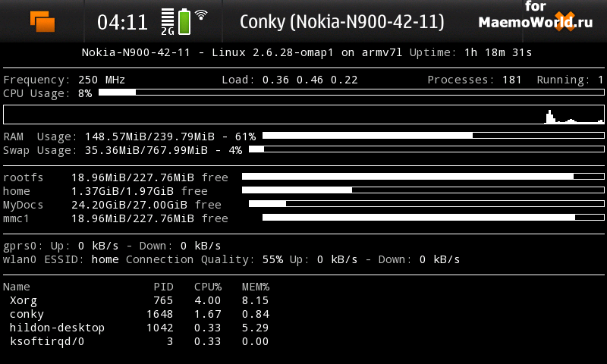Select the Xorg process row
The height and width of the screenshot is (364, 607).
(137, 300)
